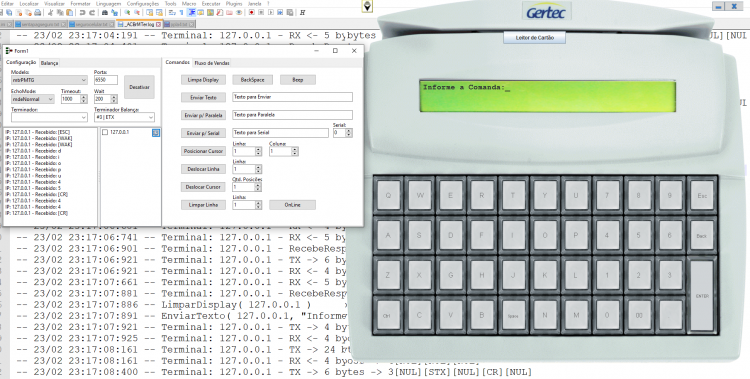750x379 pixels.
Task: Click the Timeout spinner arrows
Action: pyautogui.click(x=84, y=99)
